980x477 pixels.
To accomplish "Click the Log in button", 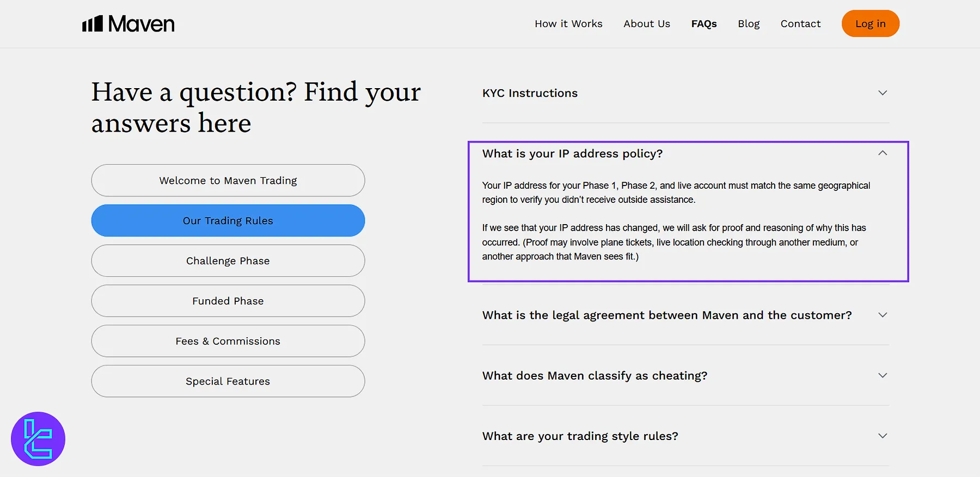I will 871,23.
